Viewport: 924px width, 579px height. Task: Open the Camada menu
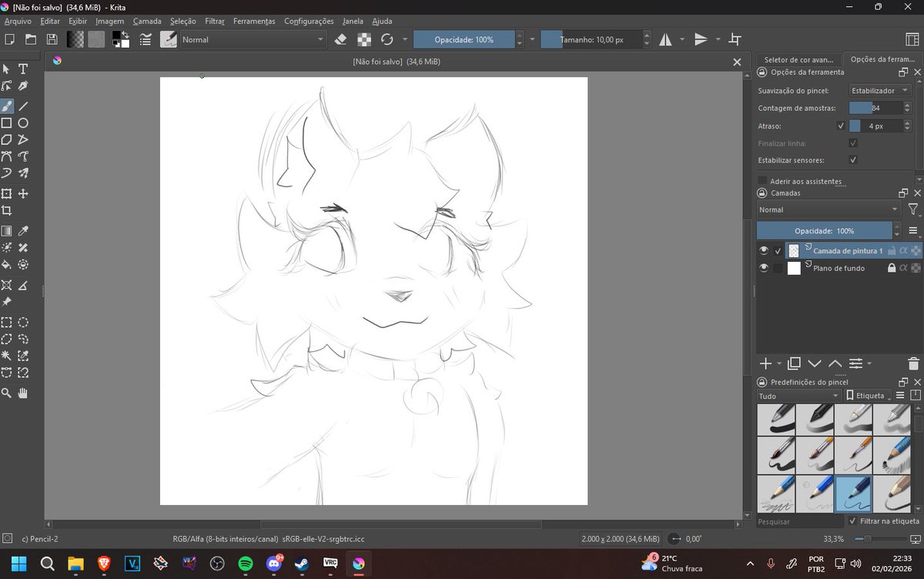[147, 22]
